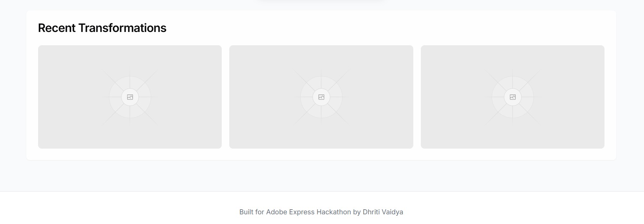Screen dimensions: 644x224
Task: Click the name Dhriti Vaidya in the footer
Action: point(383,212)
